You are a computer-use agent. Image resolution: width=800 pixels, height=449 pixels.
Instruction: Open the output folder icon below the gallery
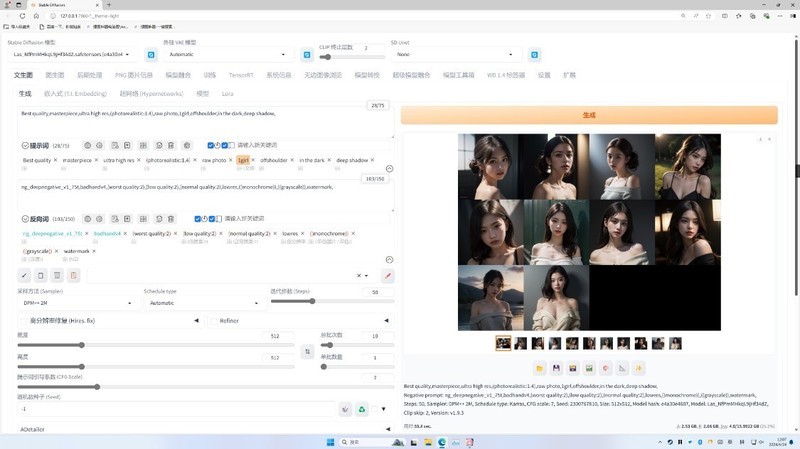[x=540, y=368]
